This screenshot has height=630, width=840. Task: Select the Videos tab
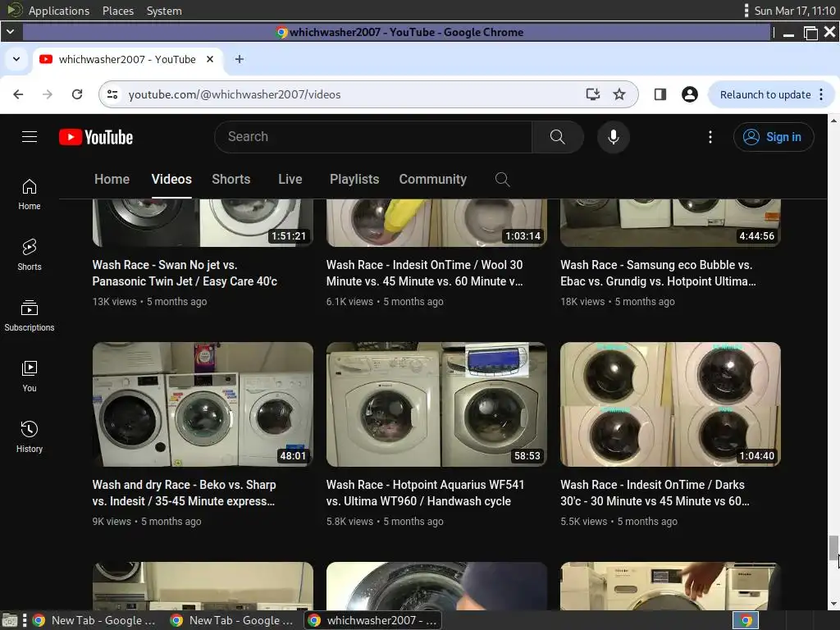[x=171, y=179]
